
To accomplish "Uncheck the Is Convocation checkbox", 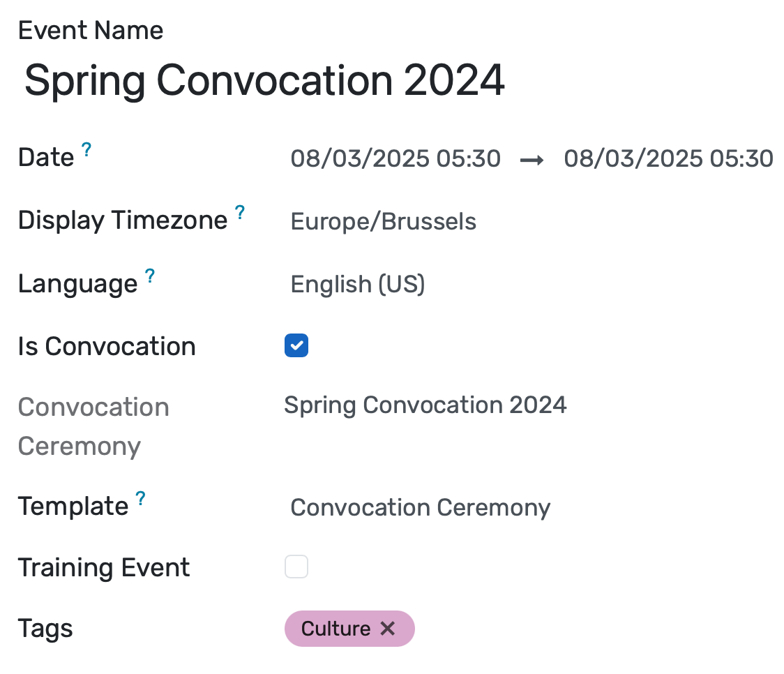I will coord(296,345).
